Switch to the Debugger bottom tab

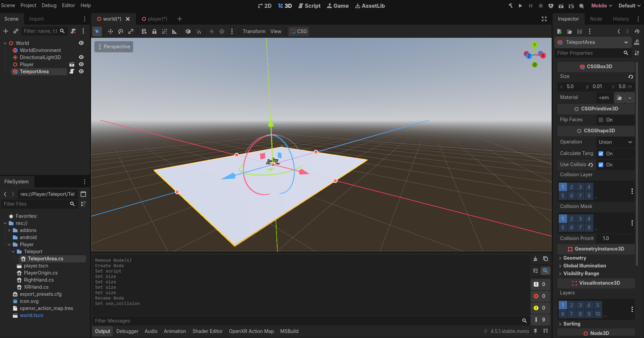(x=127, y=331)
